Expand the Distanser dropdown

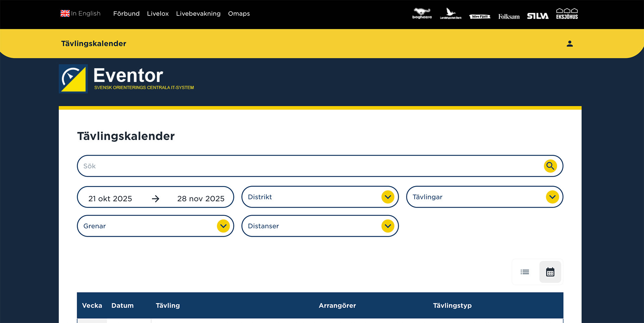click(x=320, y=226)
